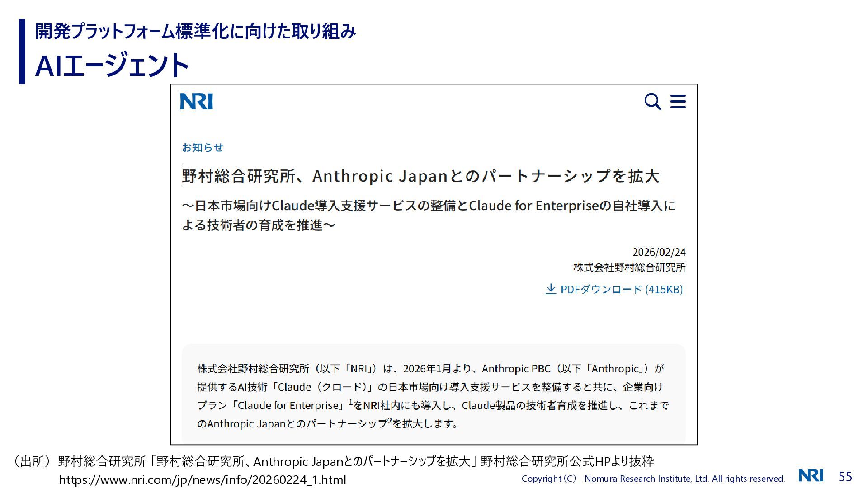Click the date 2026/02/24

(659, 252)
